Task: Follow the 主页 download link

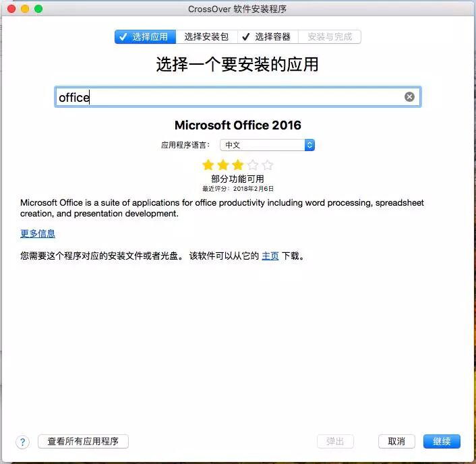Action: click(x=270, y=256)
